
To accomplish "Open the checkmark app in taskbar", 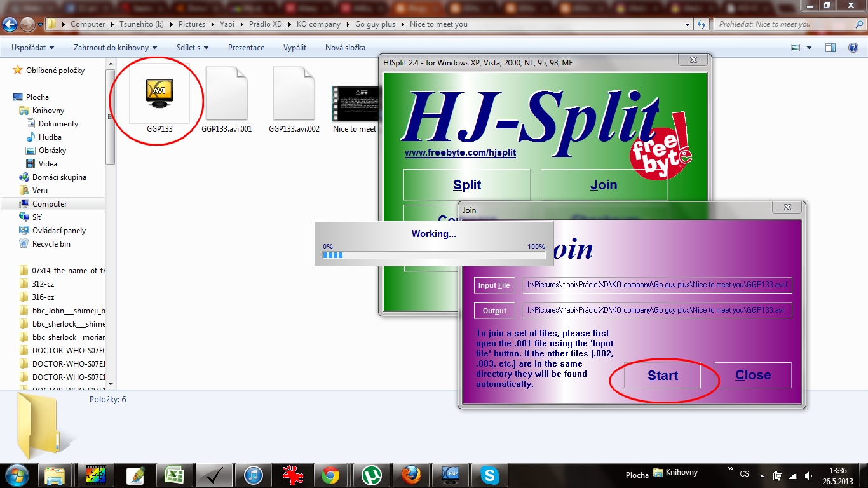I will click(214, 475).
